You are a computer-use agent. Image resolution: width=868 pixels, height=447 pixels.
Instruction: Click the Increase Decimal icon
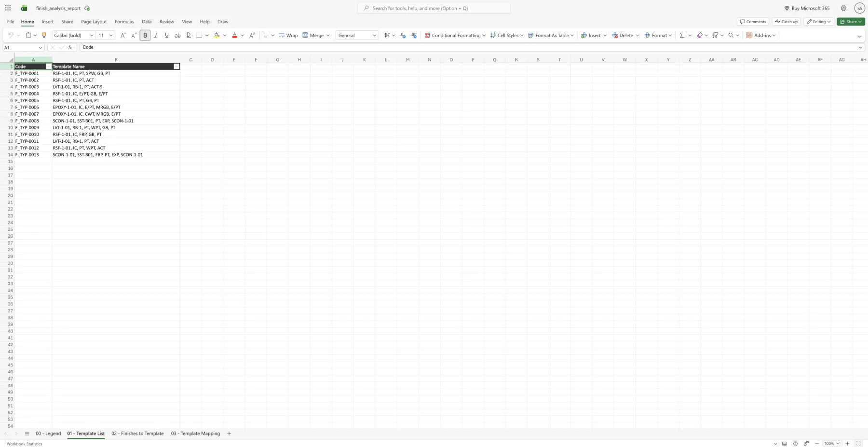coord(414,35)
